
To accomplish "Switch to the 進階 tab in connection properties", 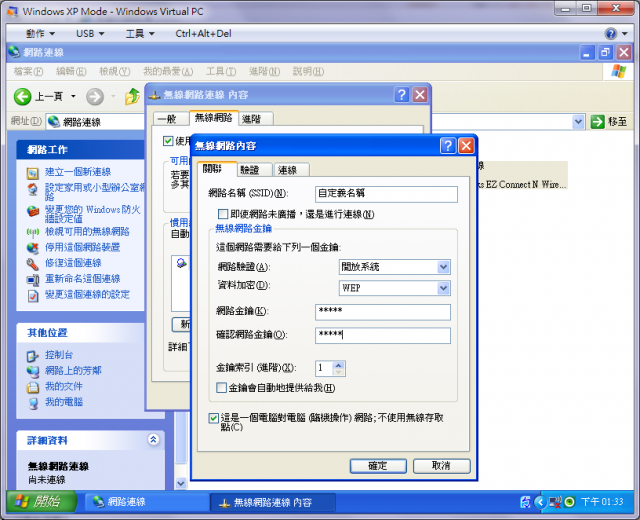I will [256, 119].
